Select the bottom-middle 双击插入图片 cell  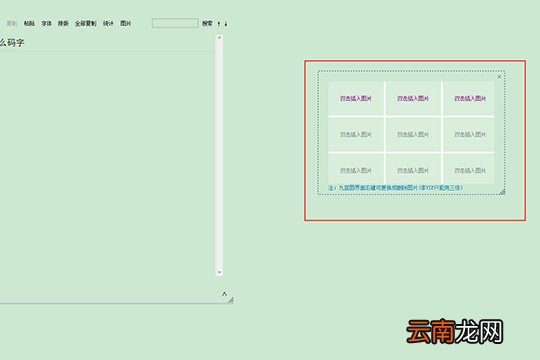coord(413,169)
